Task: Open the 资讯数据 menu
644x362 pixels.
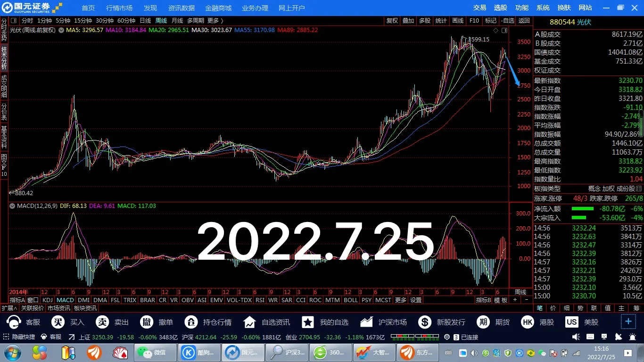Action: coord(182,8)
